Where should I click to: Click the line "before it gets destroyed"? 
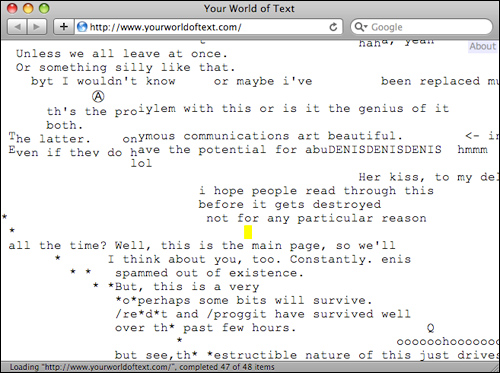(x=290, y=204)
